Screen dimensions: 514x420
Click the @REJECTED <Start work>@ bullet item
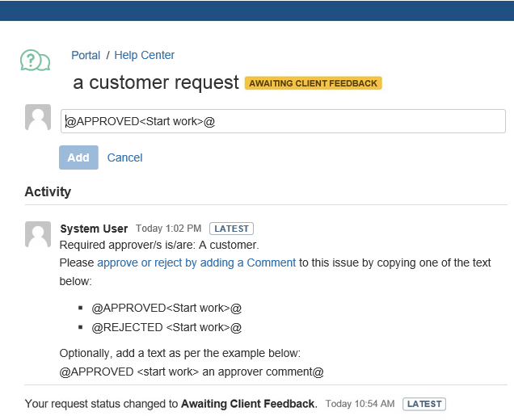coord(166,327)
